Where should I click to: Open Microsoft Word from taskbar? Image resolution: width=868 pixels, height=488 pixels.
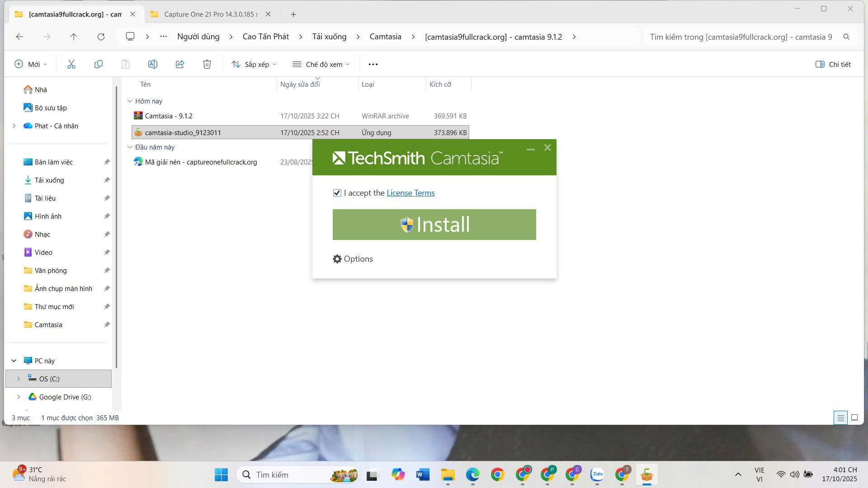(x=423, y=474)
